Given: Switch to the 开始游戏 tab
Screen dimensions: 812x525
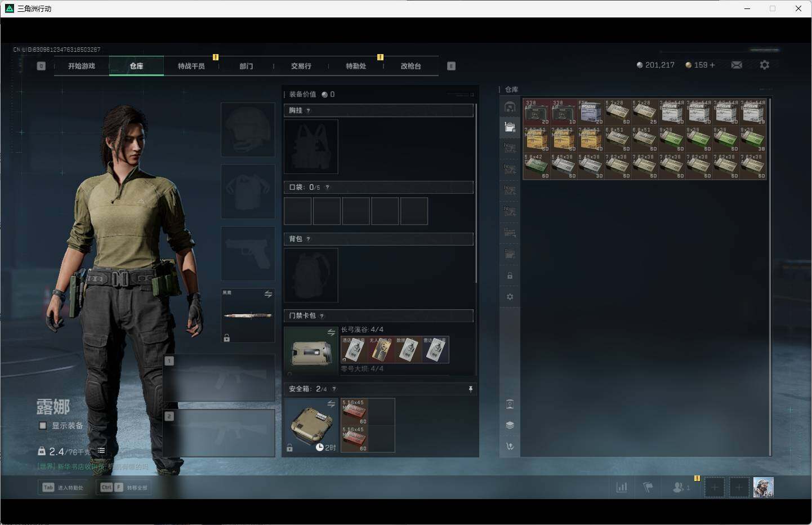Looking at the screenshot, I should coord(82,66).
